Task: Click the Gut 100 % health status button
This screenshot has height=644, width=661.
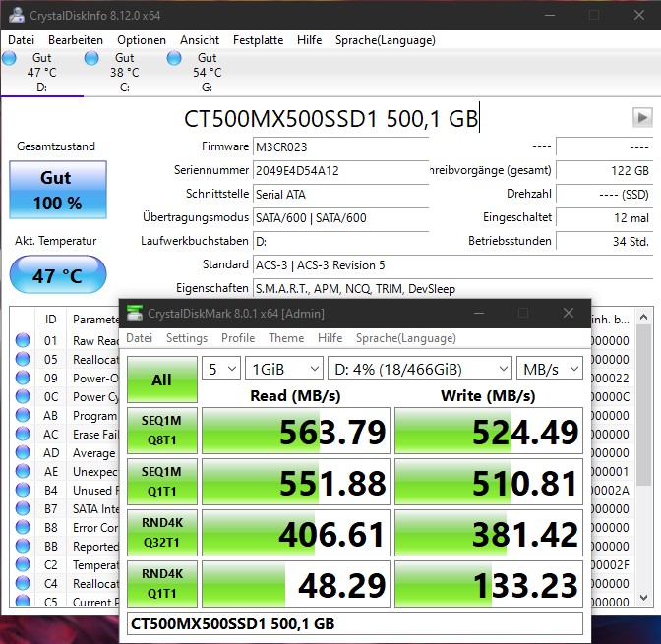Action: click(58, 190)
